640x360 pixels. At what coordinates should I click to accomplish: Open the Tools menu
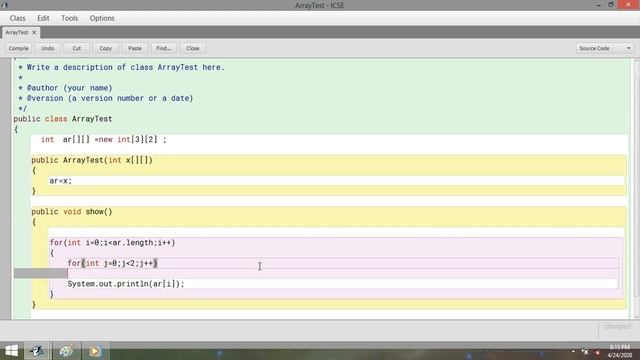(x=69, y=18)
